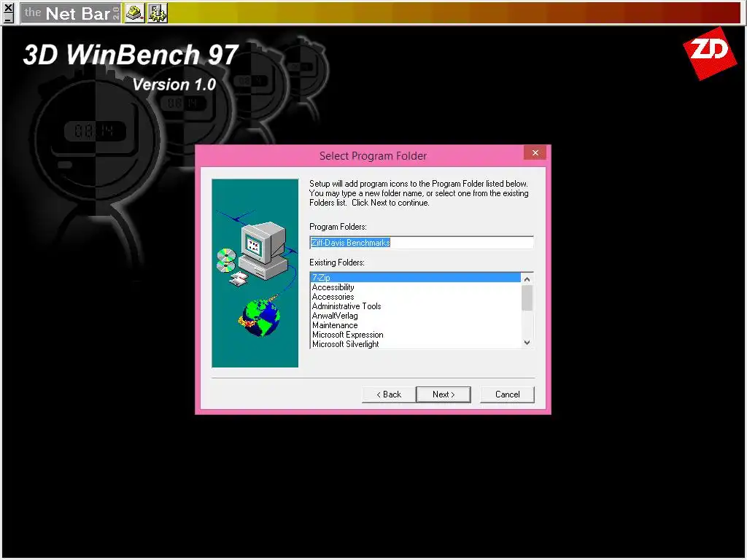The width and height of the screenshot is (747, 560).
Task: Click the folder list scrollbar down arrow
Action: coord(527,343)
